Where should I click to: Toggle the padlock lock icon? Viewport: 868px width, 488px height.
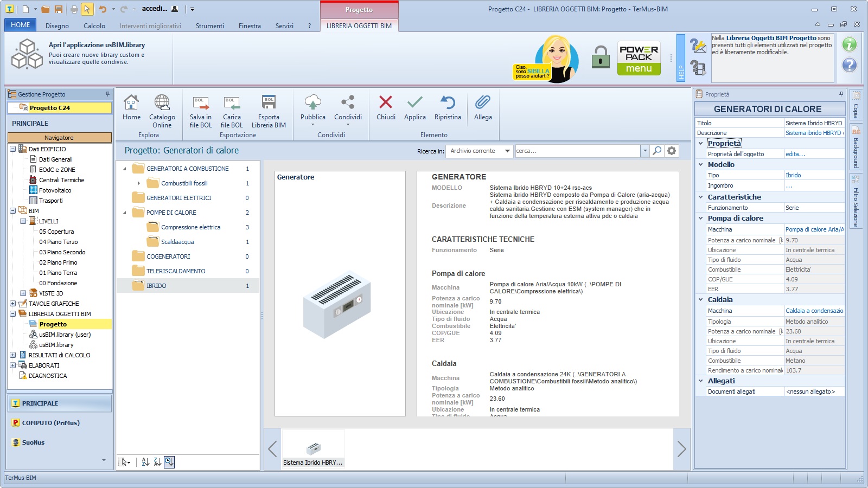pyautogui.click(x=601, y=57)
